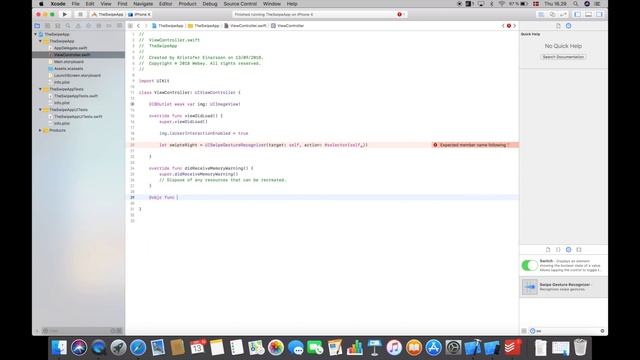Open Safari from the Dock
Viewport: 640px width, 360px height.
tap(138, 348)
